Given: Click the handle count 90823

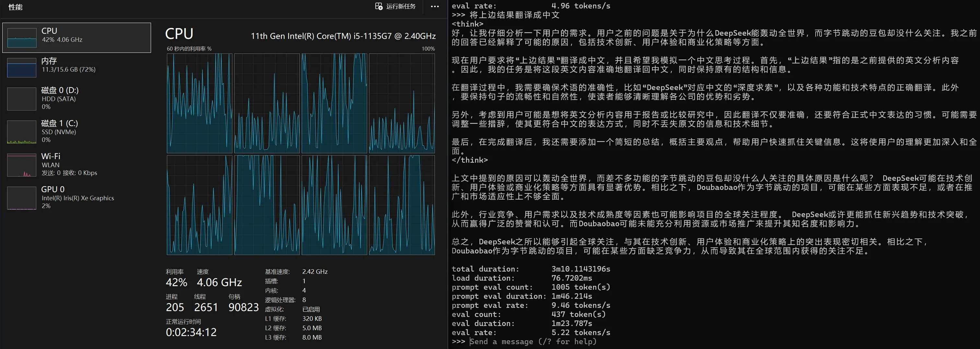Looking at the screenshot, I should [x=243, y=308].
